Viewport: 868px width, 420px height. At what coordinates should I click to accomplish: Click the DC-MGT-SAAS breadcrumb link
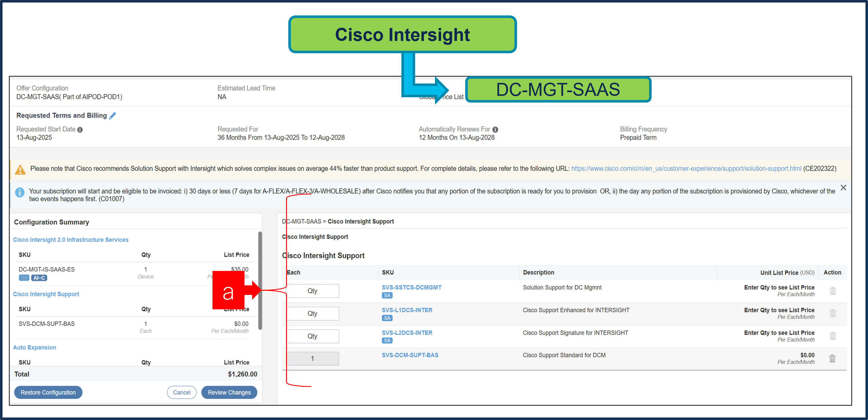coord(301,221)
